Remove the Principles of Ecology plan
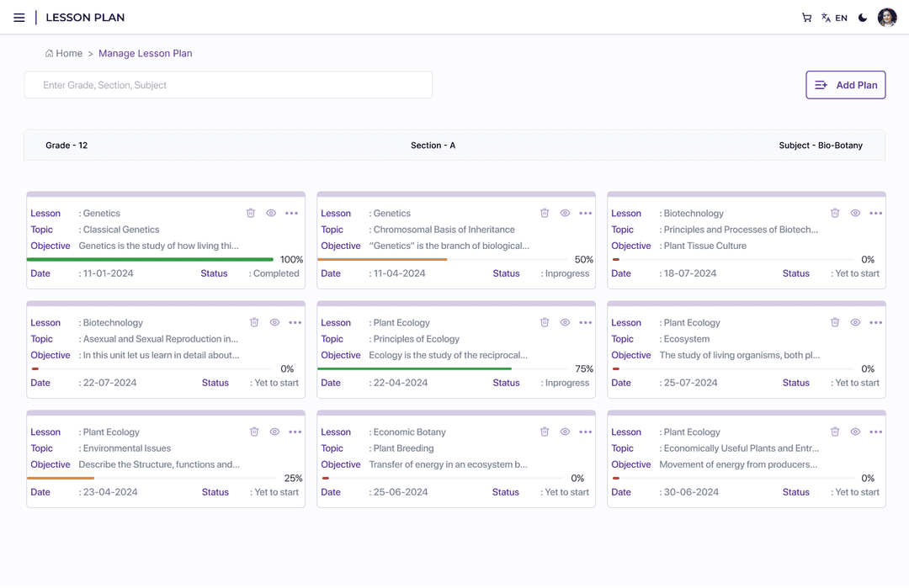This screenshot has width=909, height=588. [x=545, y=323]
